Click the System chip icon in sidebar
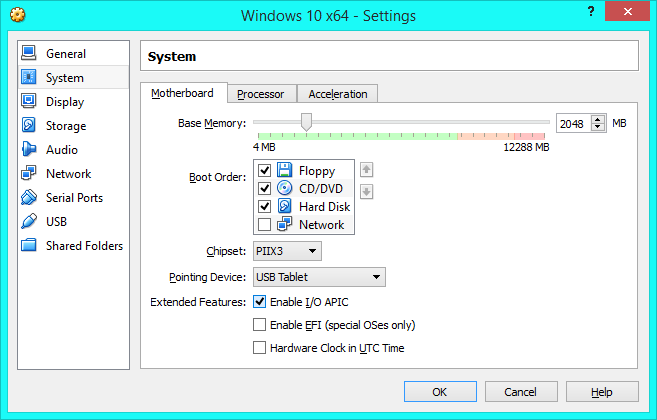This screenshot has width=657, height=420. click(x=29, y=77)
